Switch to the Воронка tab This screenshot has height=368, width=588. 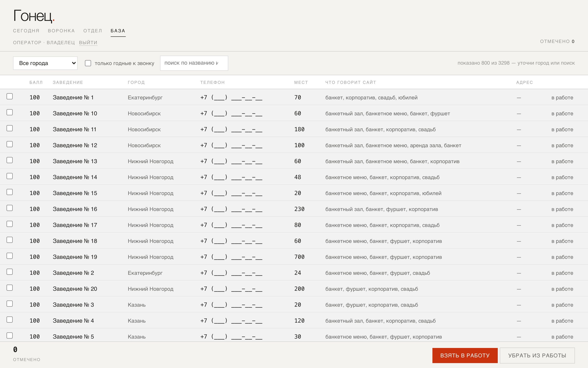pos(61,31)
